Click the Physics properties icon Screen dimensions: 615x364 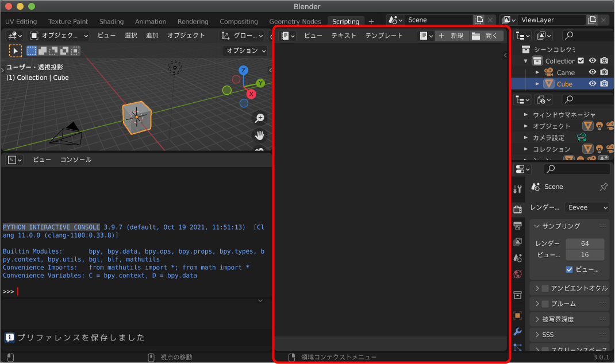tap(517, 348)
